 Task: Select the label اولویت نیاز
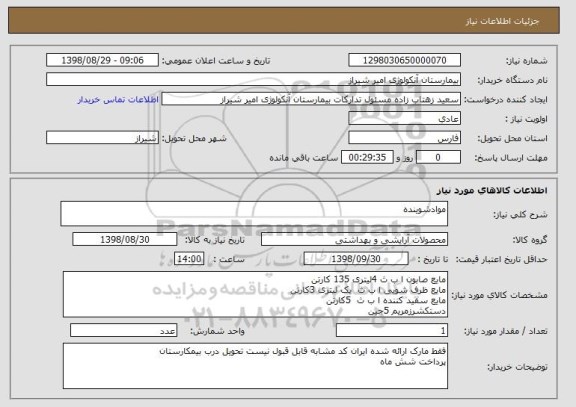coord(526,119)
